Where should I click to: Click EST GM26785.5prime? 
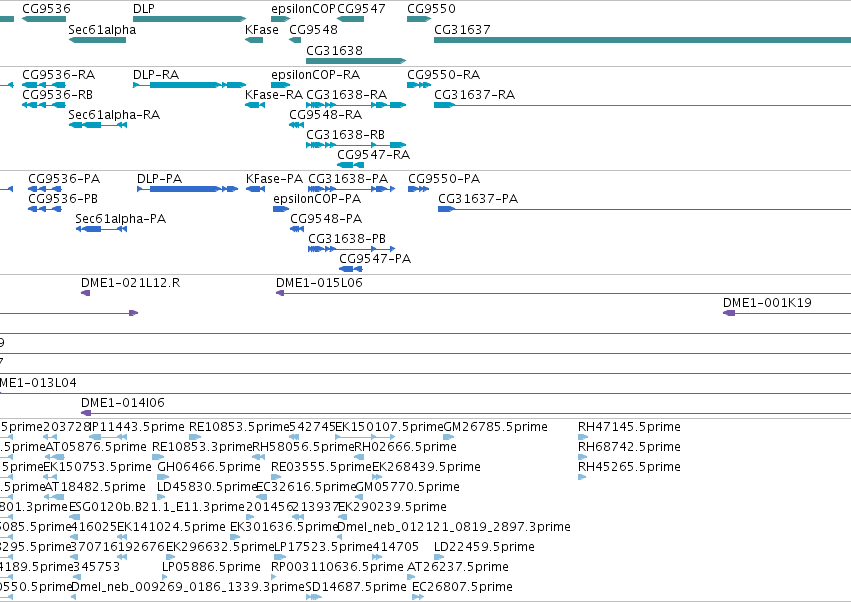pyautogui.click(x=496, y=427)
